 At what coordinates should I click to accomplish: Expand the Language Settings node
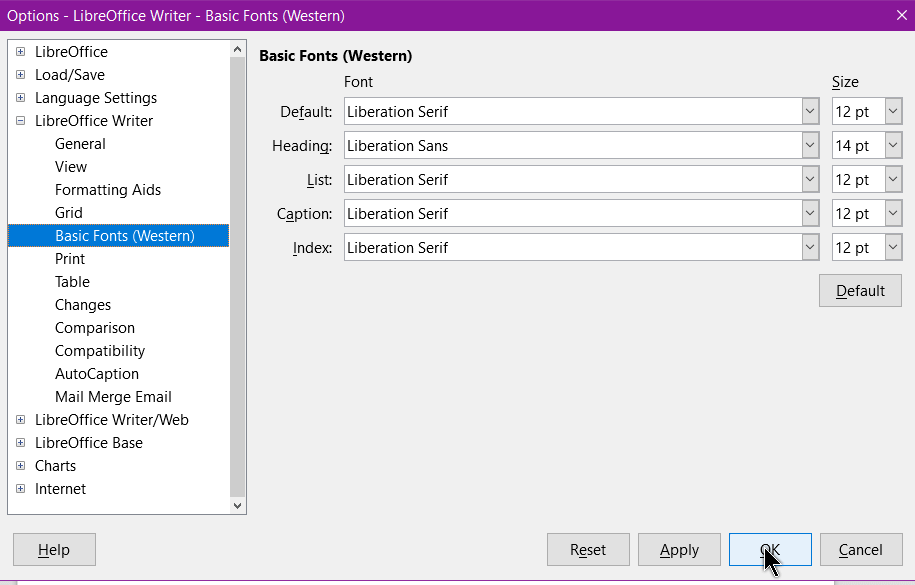click(20, 98)
